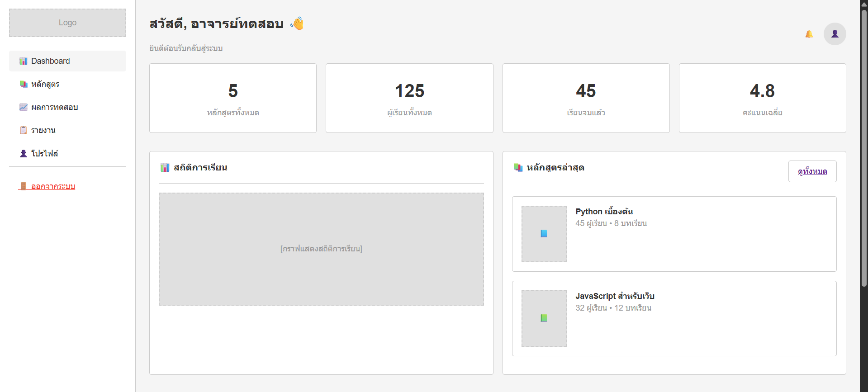Go to หลักสูตร in the sidebar
This screenshot has width=868, height=392.
pyautogui.click(x=45, y=84)
